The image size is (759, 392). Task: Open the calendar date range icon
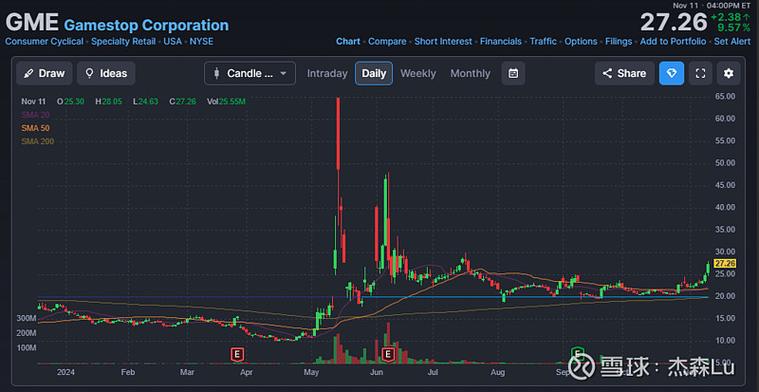pyautogui.click(x=514, y=74)
